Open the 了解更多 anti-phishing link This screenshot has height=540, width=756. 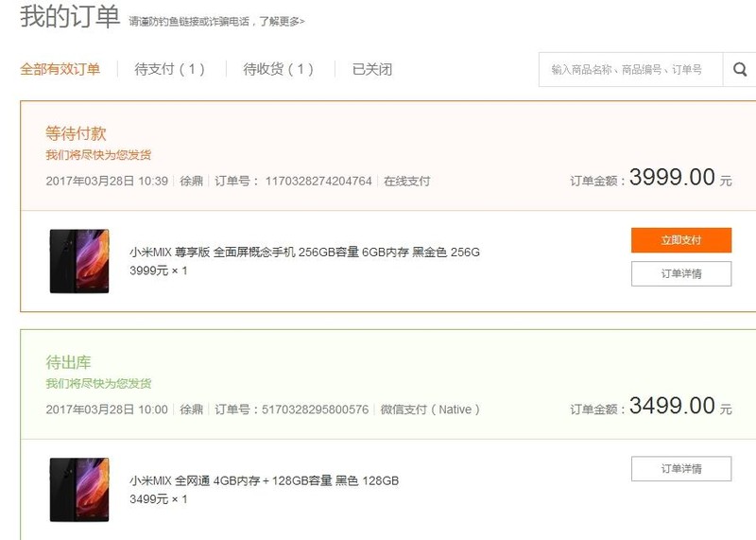coord(282,21)
